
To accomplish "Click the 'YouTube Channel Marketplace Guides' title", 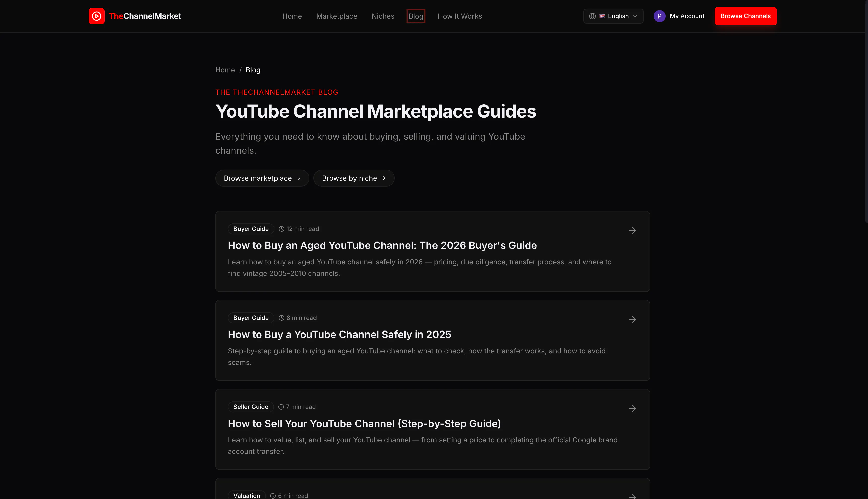I will click(x=376, y=111).
